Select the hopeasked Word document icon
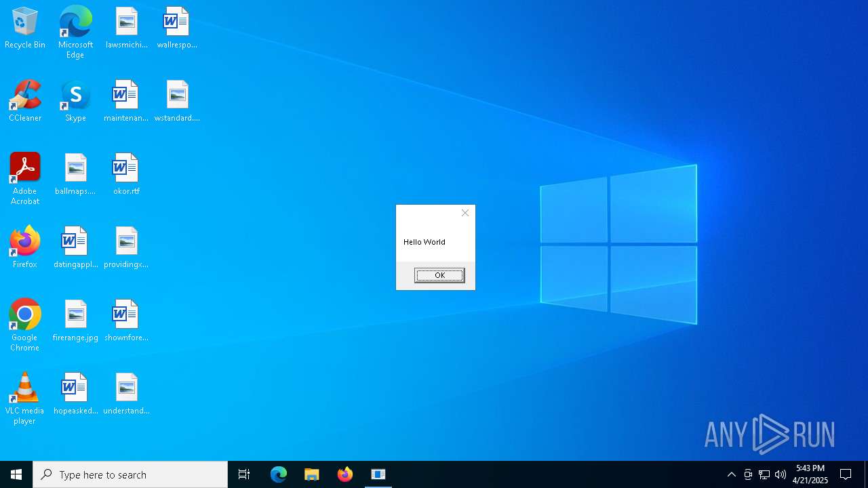This screenshot has width=868, height=488. [75, 394]
